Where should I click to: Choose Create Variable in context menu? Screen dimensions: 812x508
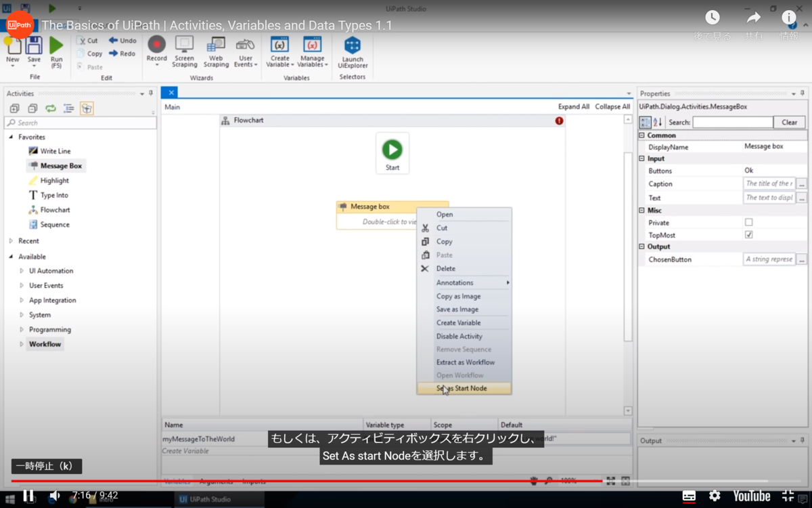(x=464, y=322)
